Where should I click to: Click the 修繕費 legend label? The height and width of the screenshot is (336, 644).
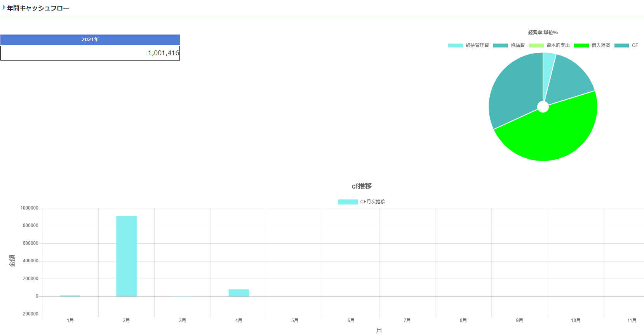pos(517,45)
